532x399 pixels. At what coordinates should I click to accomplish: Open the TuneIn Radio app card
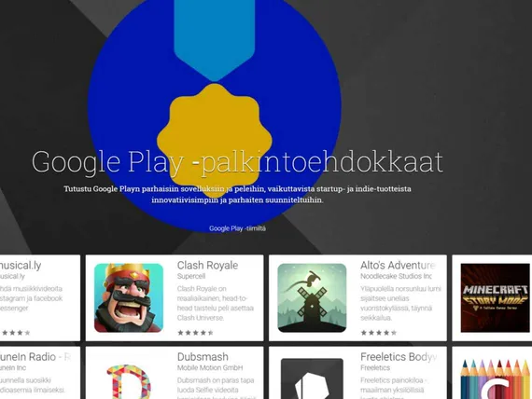pyautogui.click(x=40, y=373)
